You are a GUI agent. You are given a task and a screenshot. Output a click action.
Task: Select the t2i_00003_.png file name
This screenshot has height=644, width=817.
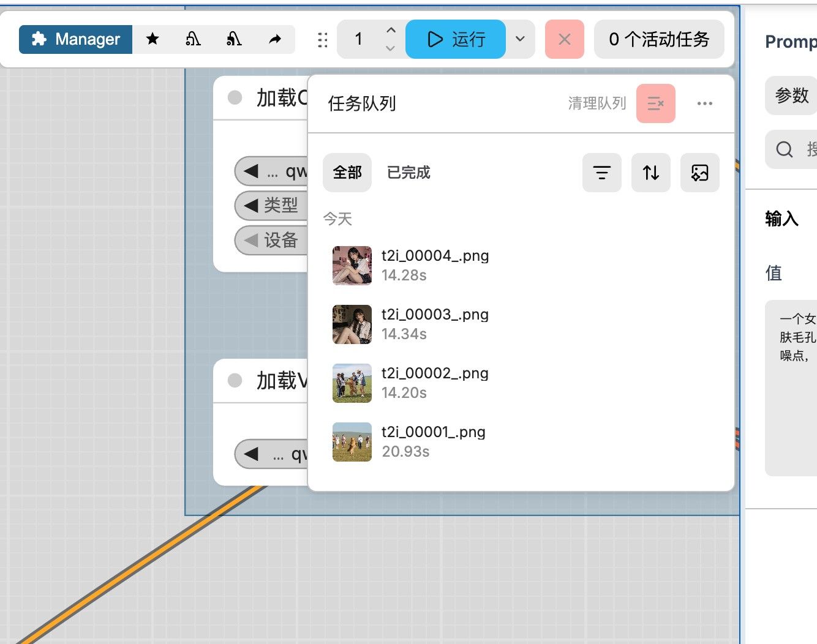click(435, 315)
